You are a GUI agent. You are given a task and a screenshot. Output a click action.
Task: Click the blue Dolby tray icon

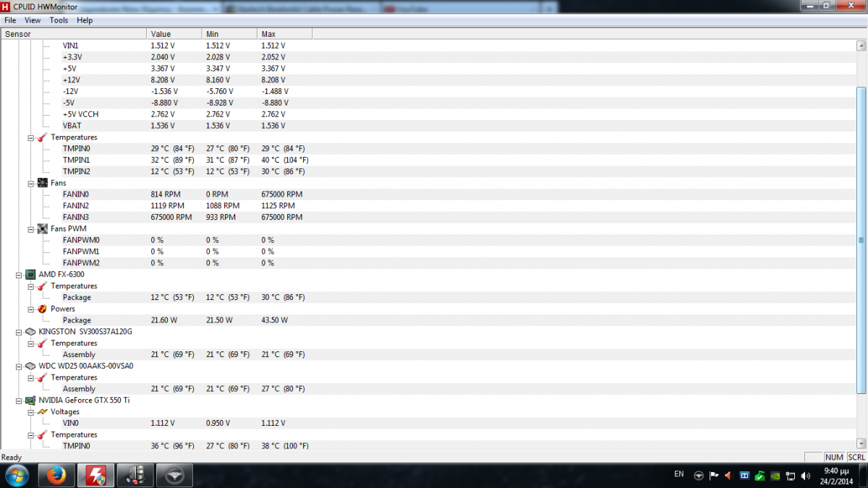(744, 475)
